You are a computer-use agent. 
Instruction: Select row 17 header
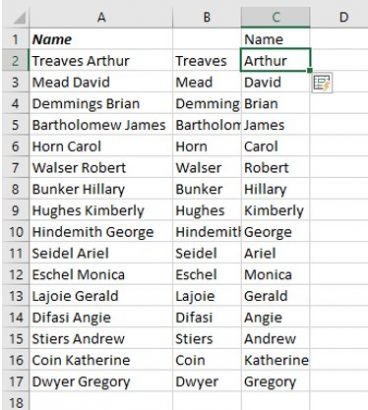(16, 381)
